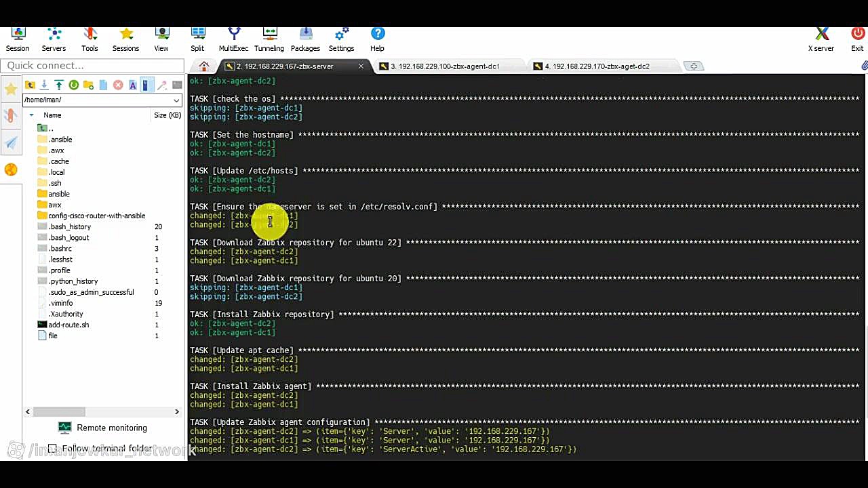Select the add-route.sh script
Viewport: 868px width, 488px height.
coord(63,325)
